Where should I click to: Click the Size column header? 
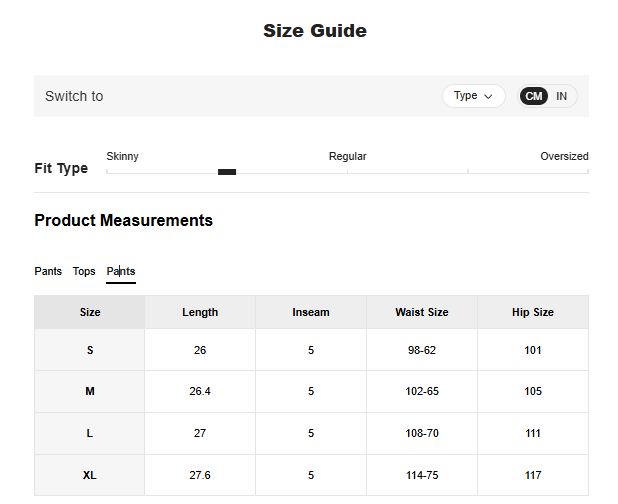pyautogui.click(x=90, y=312)
